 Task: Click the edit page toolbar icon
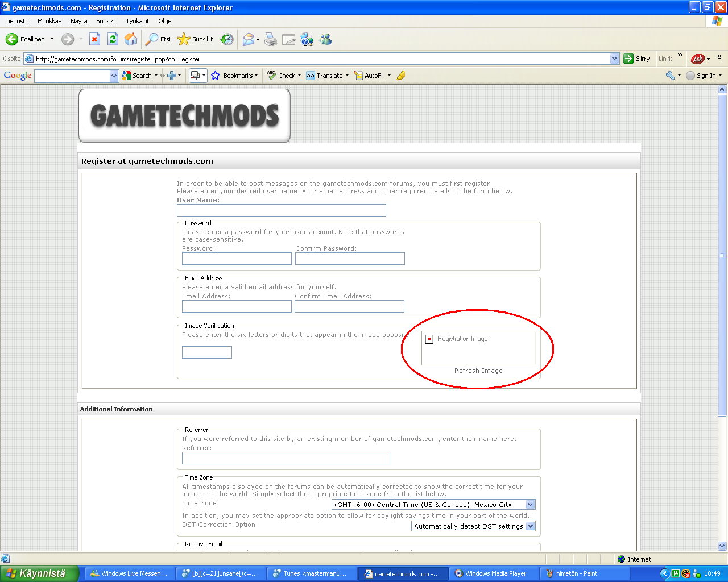coord(289,39)
